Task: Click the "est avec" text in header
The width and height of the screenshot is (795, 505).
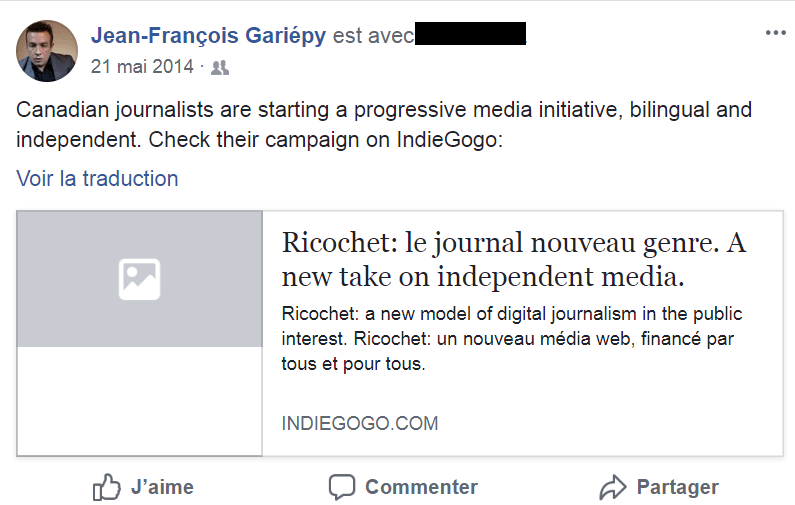Action: click(372, 36)
